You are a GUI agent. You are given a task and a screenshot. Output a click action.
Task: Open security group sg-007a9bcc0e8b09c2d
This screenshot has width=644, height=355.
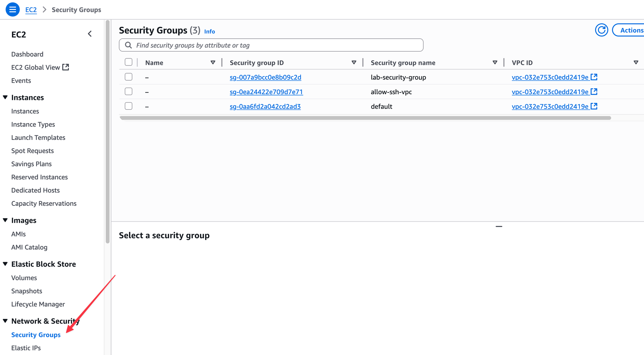265,77
